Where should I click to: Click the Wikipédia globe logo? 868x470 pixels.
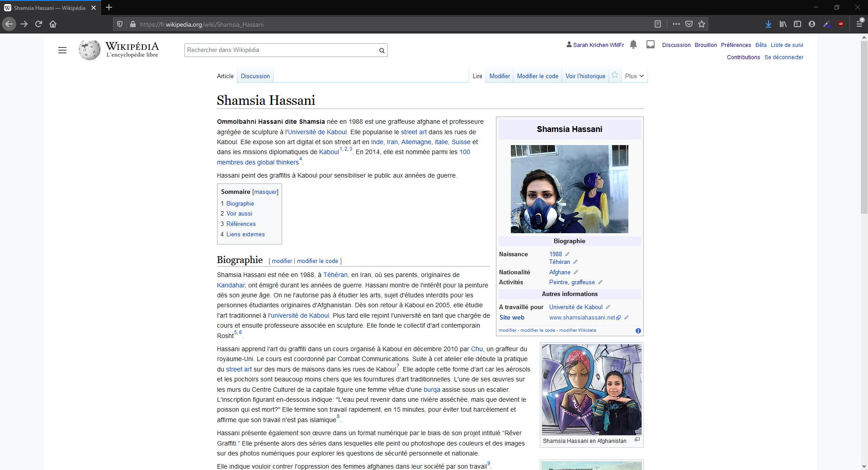point(89,50)
